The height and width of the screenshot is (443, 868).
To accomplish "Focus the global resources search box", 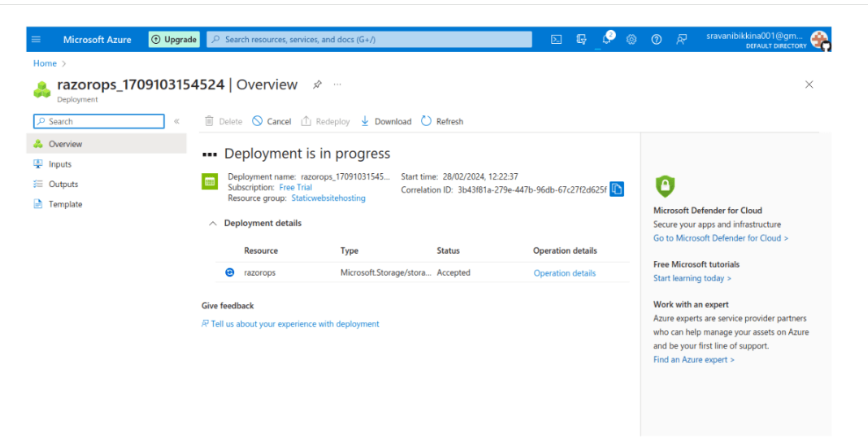I will click(x=369, y=39).
